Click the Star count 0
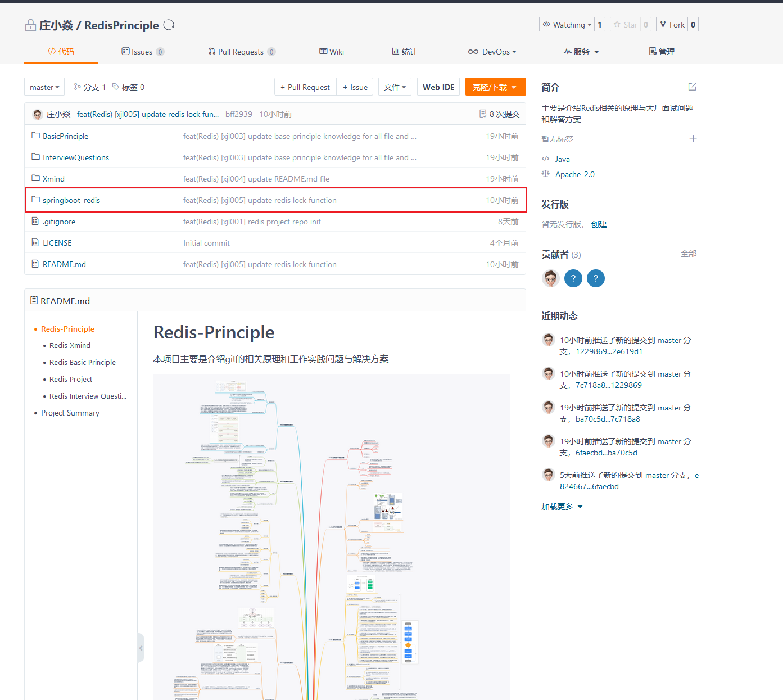This screenshot has height=700, width=783. tap(646, 25)
